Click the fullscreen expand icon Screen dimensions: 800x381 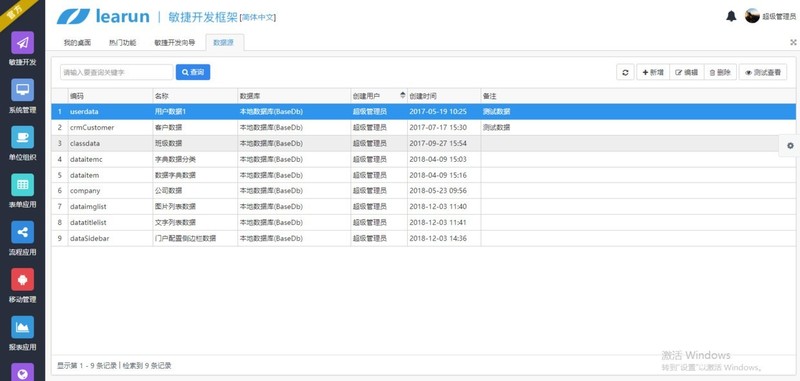(793, 43)
